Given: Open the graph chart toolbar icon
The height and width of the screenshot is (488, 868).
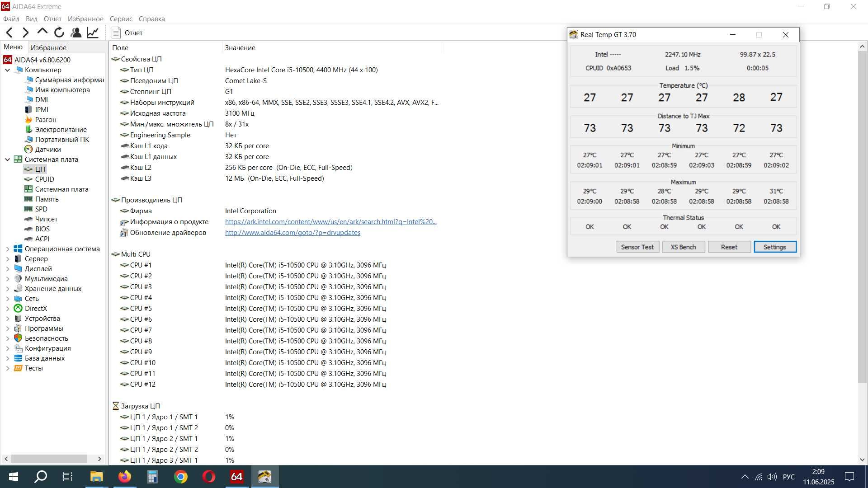Looking at the screenshot, I should click(x=93, y=33).
